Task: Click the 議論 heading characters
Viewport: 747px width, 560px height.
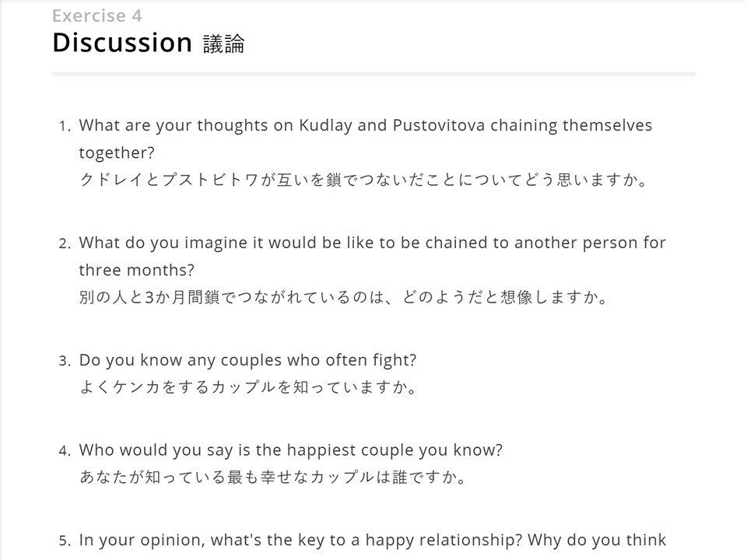Action: (x=224, y=44)
